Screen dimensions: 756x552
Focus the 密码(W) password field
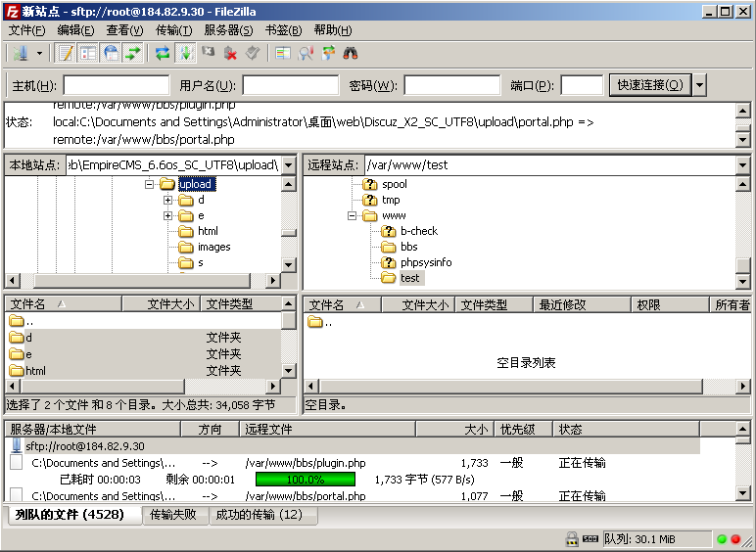tap(452, 86)
